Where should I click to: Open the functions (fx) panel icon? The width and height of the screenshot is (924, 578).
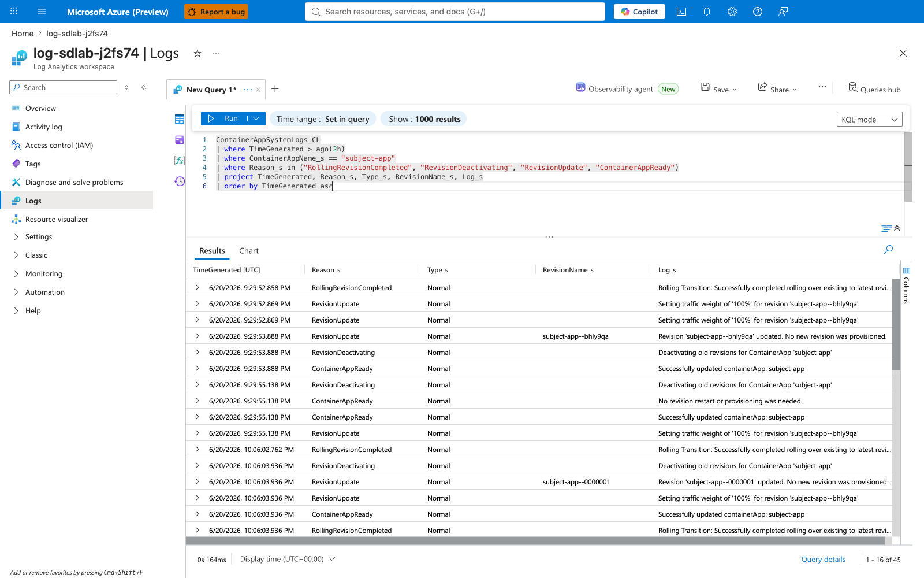[x=180, y=160]
